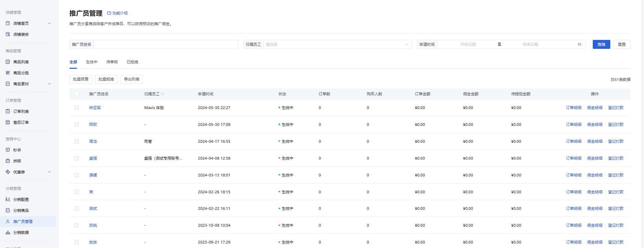Click the 批量同意 button
Screen dimensions: 644x248
[x=81, y=79]
